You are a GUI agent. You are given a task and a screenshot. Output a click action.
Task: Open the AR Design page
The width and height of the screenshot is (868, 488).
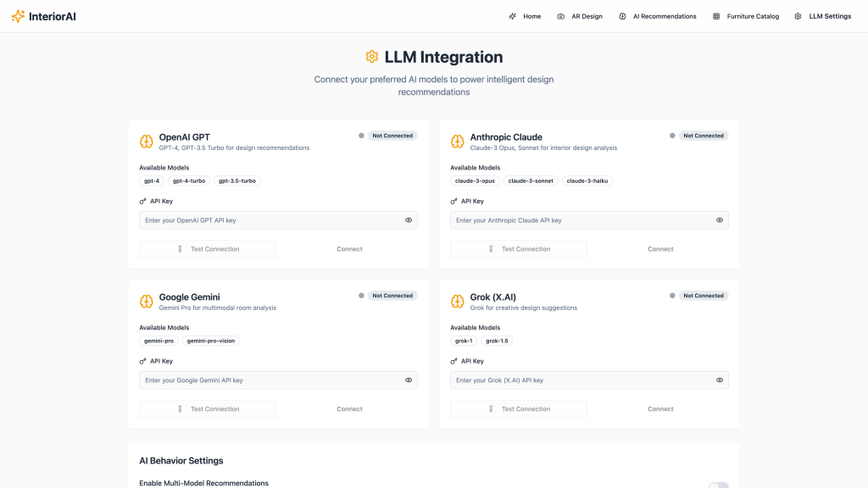580,17
